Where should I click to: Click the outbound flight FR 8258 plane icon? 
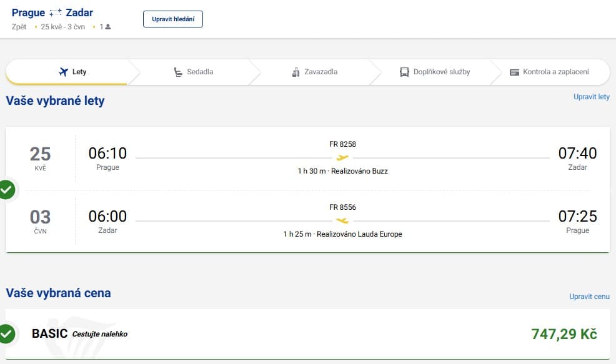[342, 158]
